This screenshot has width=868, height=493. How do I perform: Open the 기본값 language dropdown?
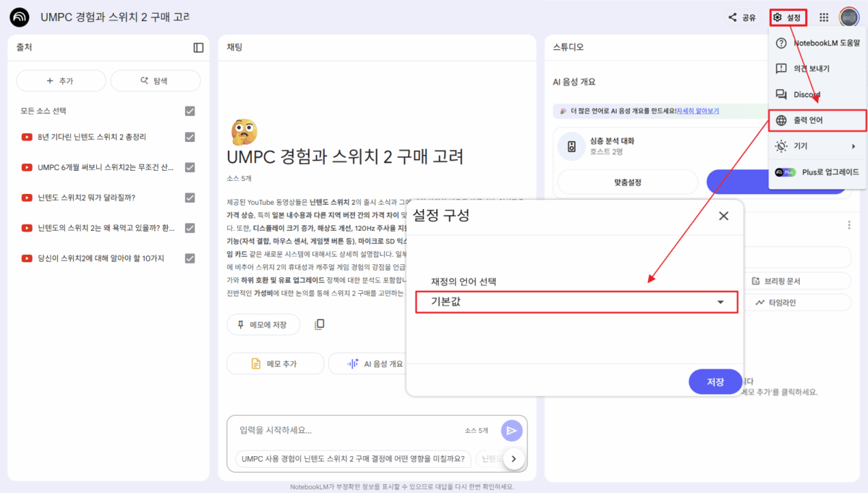(576, 302)
